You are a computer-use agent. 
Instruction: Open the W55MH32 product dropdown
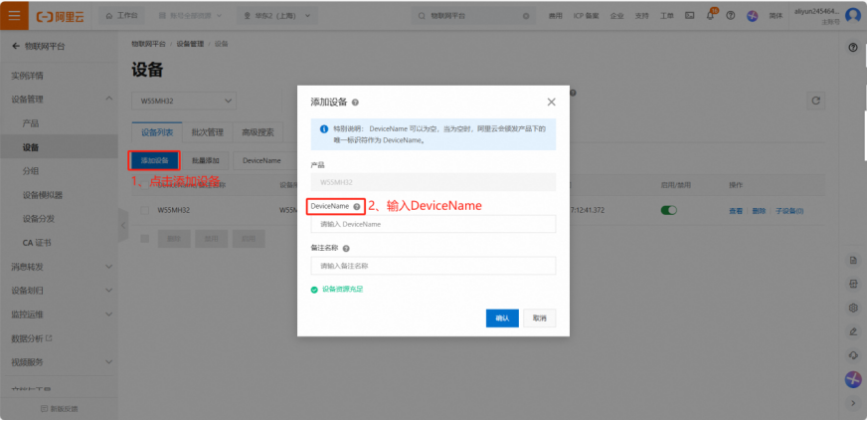[x=184, y=102]
